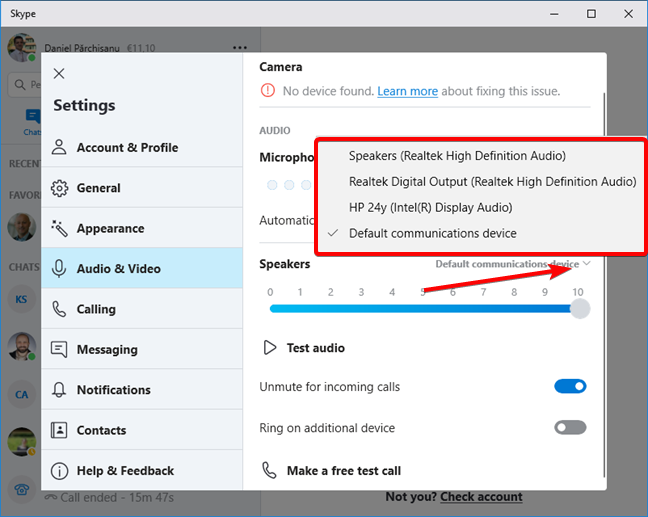This screenshot has height=517, width=648.
Task: Expand the Speakers device dropdown chevron
Action: 587,263
